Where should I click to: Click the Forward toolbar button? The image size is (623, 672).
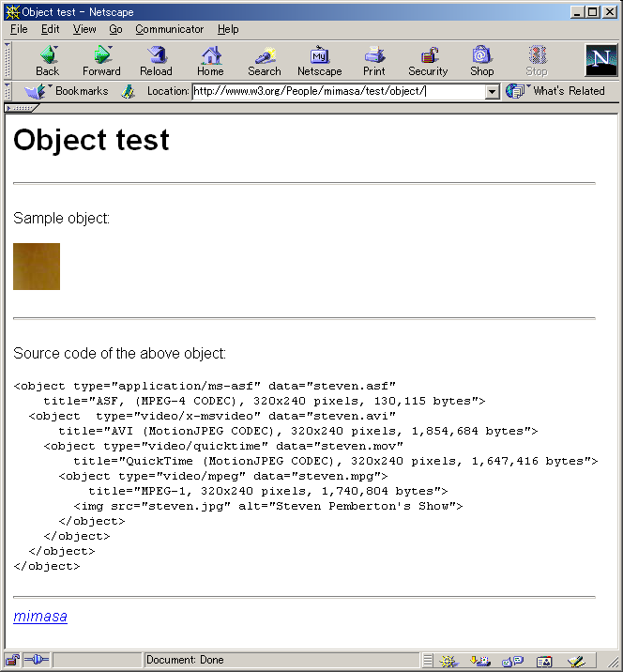pyautogui.click(x=101, y=60)
